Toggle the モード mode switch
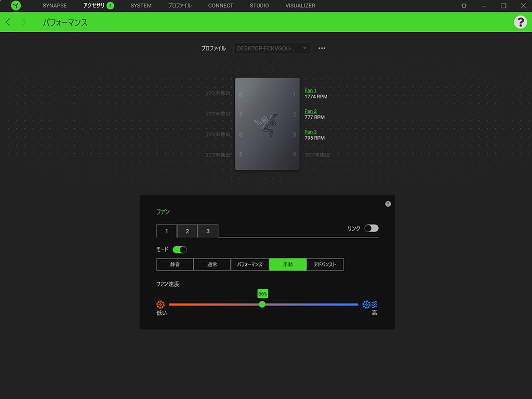This screenshot has width=532, height=399. click(179, 250)
